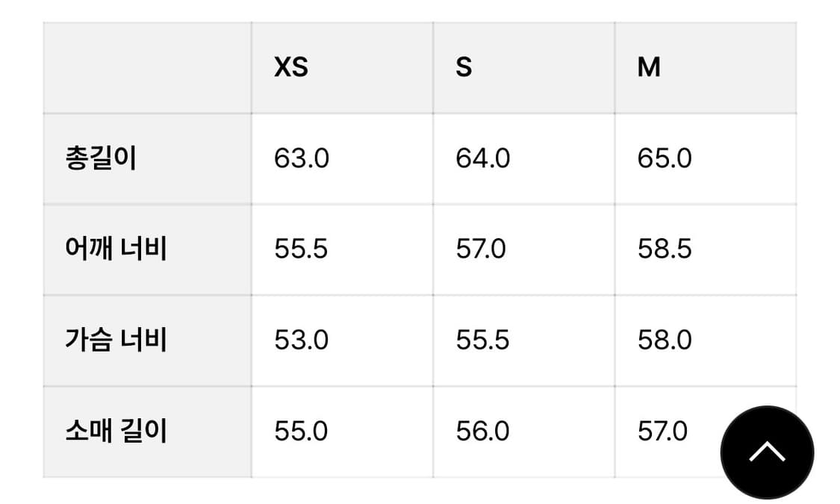
Task: Click the S 총길이 value 64.0
Action: point(483,159)
